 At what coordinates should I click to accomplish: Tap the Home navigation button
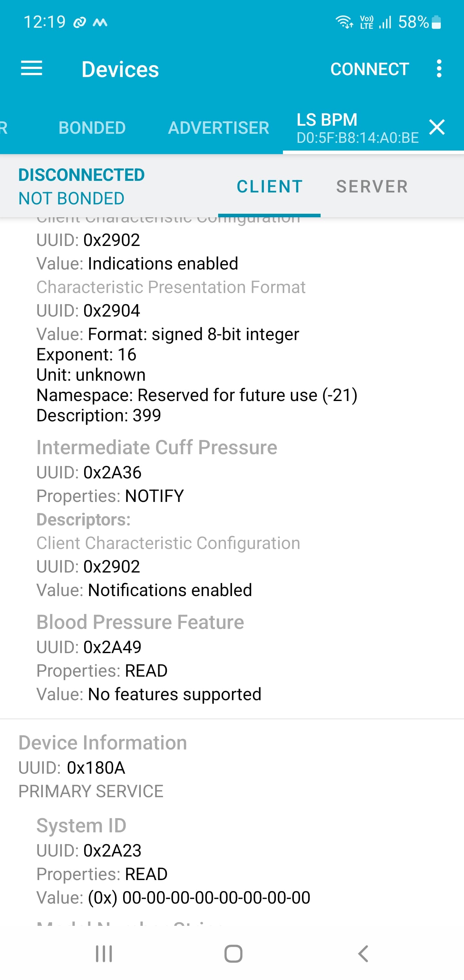(232, 953)
